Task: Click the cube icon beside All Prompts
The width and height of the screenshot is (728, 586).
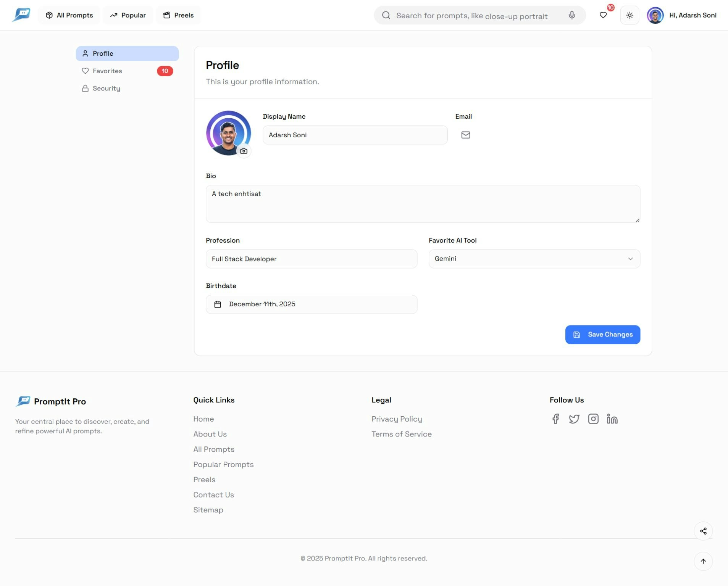Action: click(x=49, y=15)
